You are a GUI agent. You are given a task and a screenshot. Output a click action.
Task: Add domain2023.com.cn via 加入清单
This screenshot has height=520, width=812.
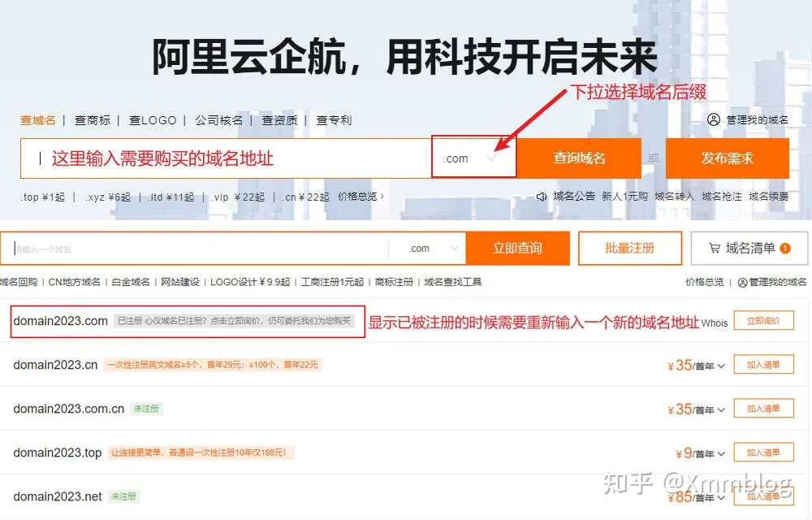click(x=763, y=409)
